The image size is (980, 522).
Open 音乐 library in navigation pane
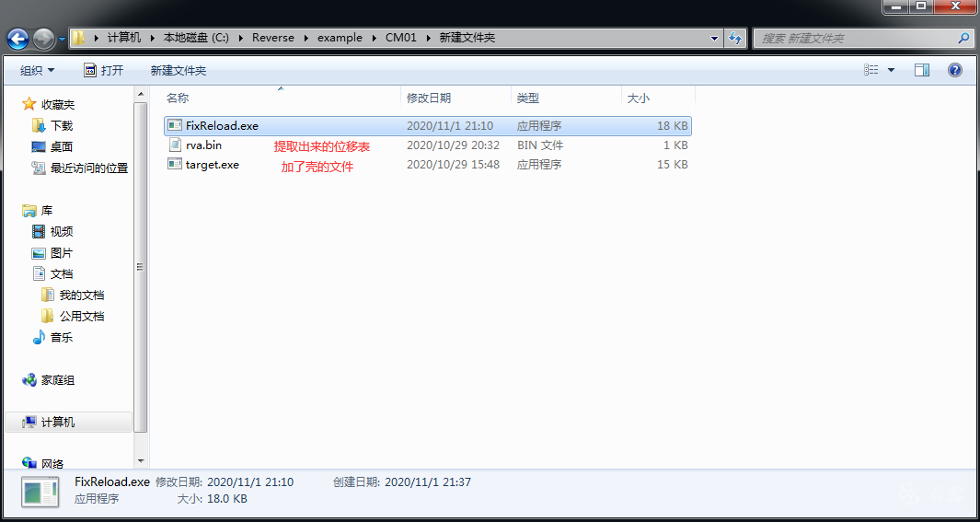pos(62,338)
